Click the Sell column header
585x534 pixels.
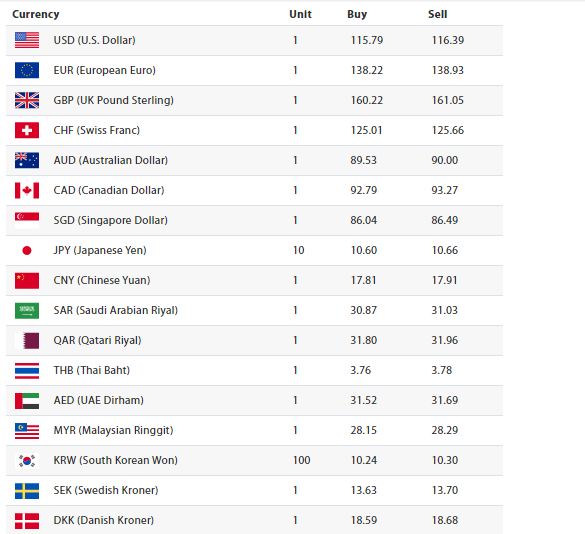click(x=438, y=14)
